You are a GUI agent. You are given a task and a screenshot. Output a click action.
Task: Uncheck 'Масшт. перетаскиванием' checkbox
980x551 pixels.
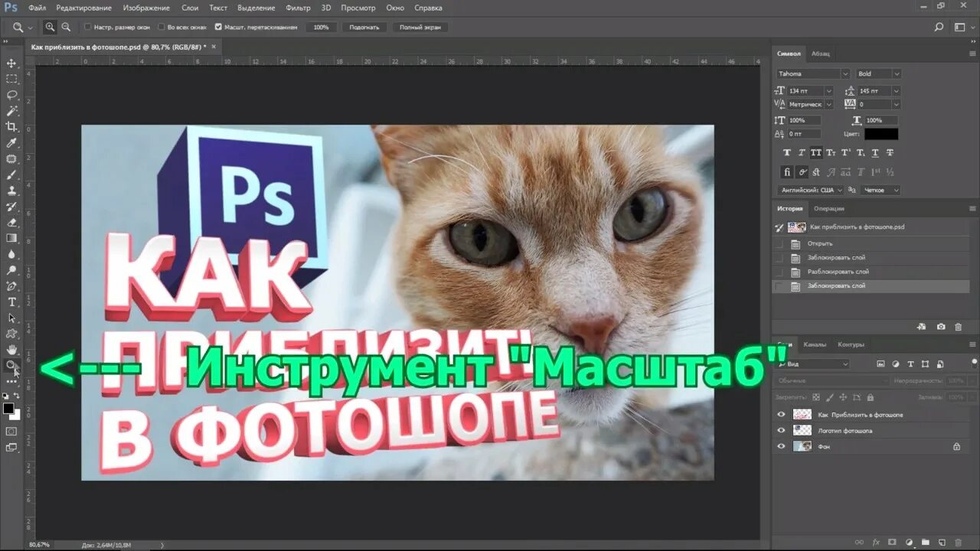(x=218, y=27)
